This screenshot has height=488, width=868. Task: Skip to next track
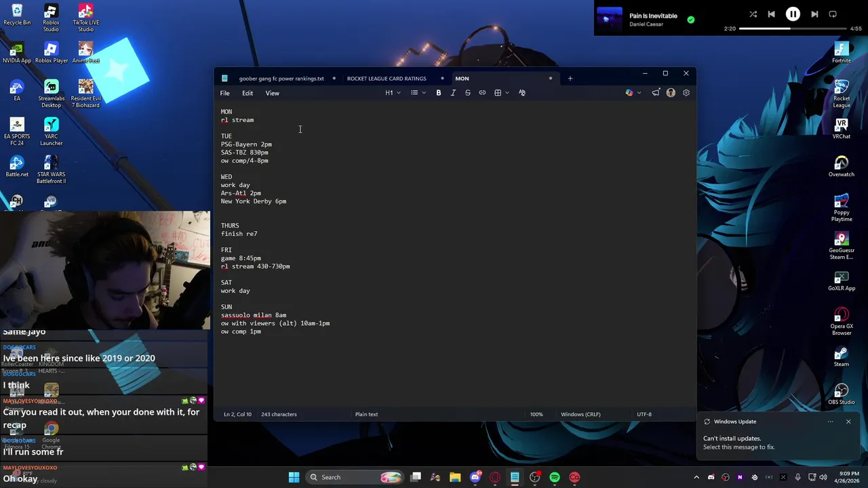click(814, 14)
